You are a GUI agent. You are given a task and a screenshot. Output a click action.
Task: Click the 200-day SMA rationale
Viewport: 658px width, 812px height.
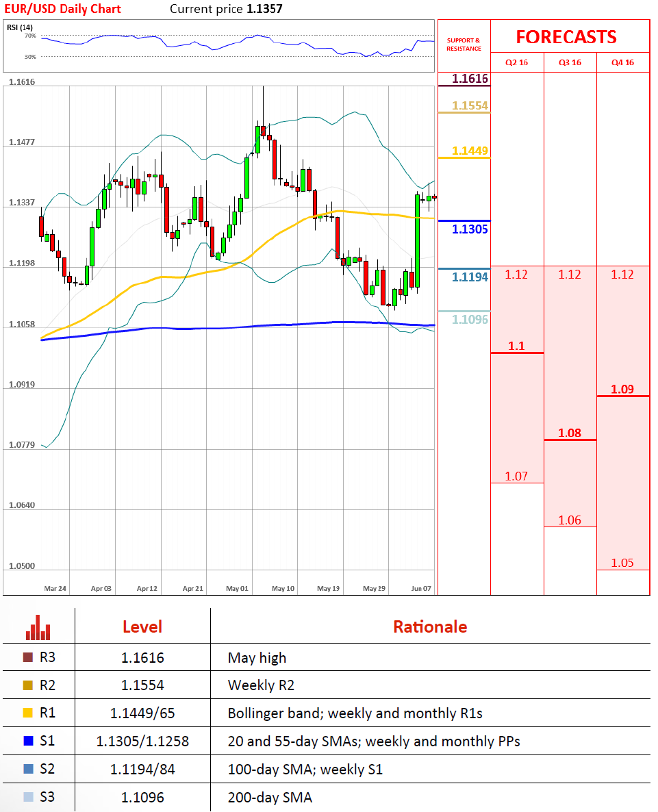click(x=270, y=798)
